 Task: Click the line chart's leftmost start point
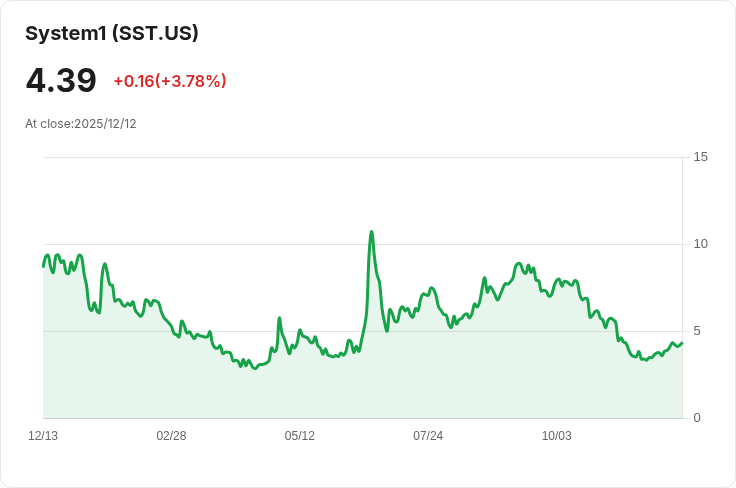pos(43,267)
